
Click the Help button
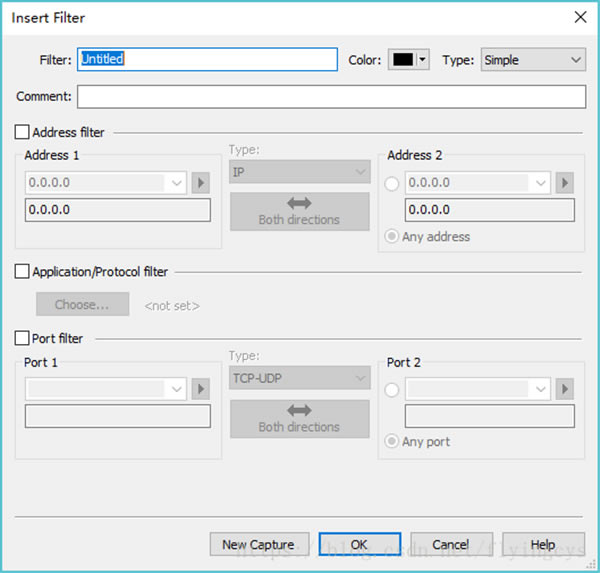[543, 545]
